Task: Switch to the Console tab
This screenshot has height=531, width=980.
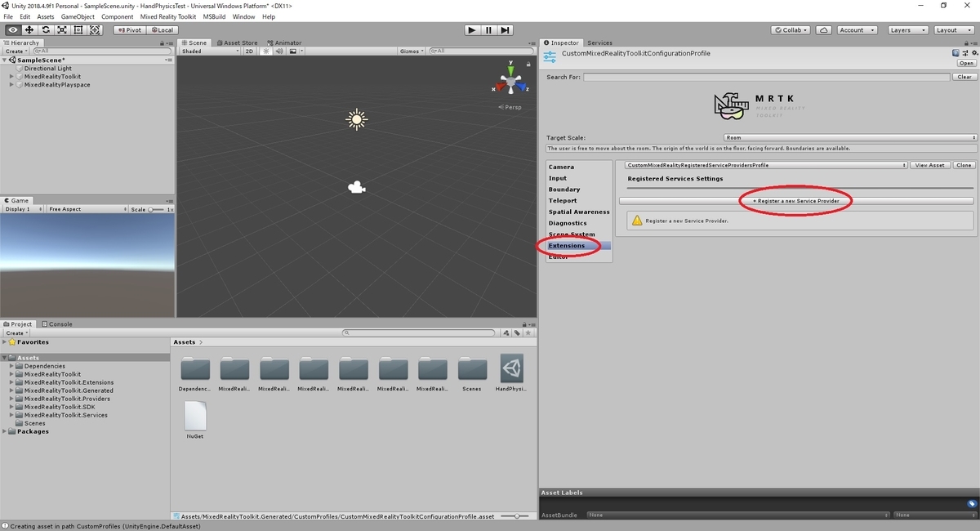Action: (57, 324)
